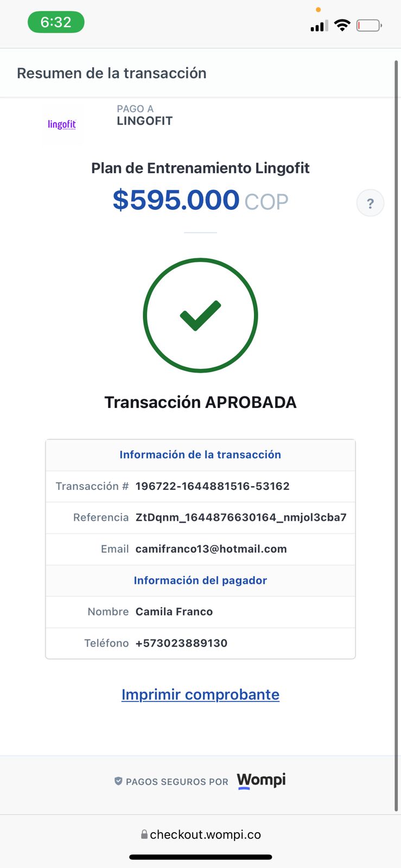This screenshot has height=868, width=401.
Task: Tap the green 6:32 time pill
Action: [56, 22]
